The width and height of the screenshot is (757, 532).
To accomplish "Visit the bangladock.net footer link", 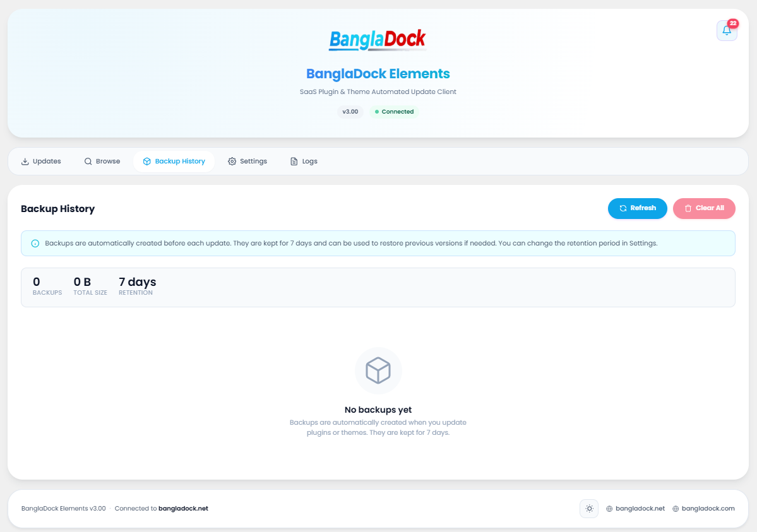I will (x=635, y=509).
